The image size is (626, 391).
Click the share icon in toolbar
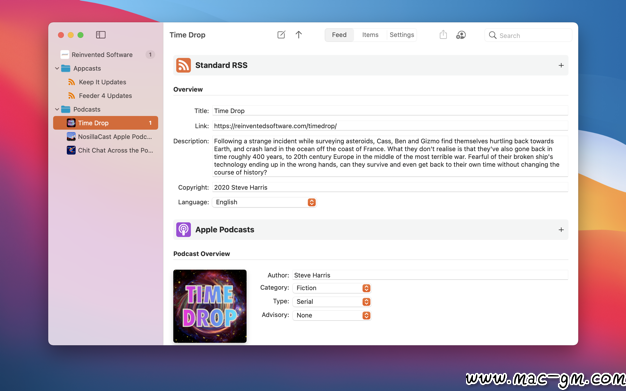click(443, 35)
